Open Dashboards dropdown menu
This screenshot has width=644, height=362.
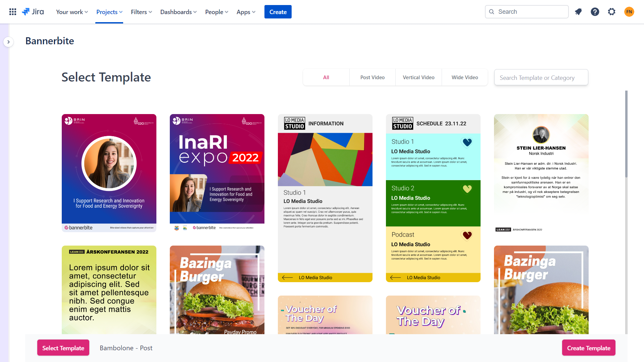(x=179, y=12)
